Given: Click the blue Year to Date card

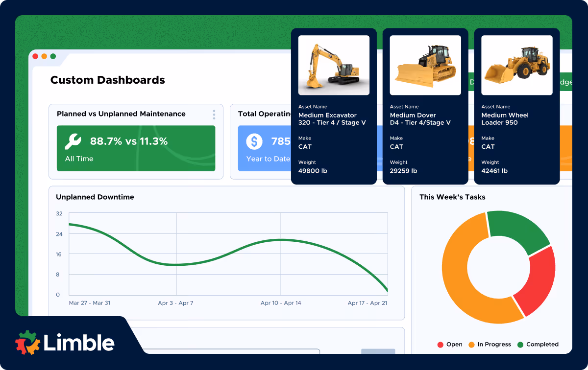Looking at the screenshot, I should coord(265,148).
